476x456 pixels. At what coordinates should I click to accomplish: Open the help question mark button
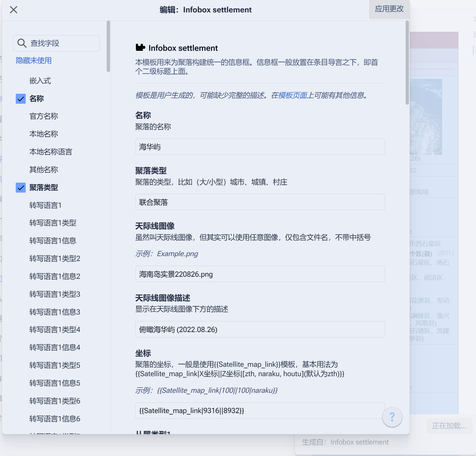[x=392, y=417]
